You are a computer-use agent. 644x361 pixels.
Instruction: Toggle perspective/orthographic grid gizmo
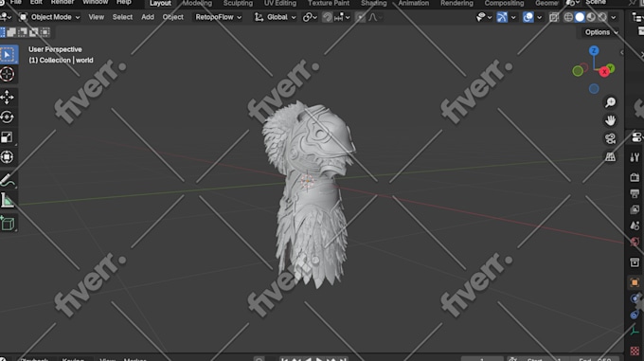coord(610,156)
